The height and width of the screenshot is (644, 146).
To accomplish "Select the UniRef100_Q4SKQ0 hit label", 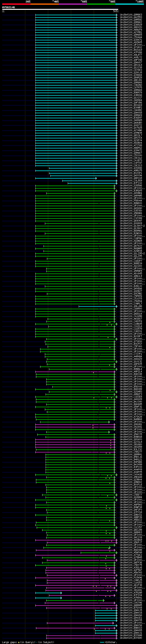I will click(131, 208).
